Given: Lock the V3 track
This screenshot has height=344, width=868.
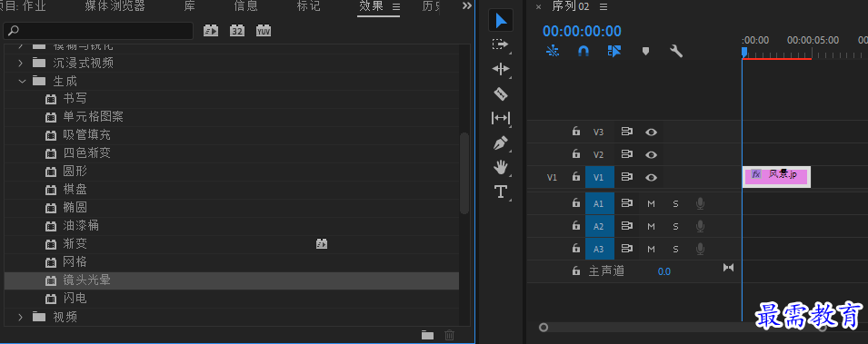Looking at the screenshot, I should [x=576, y=131].
